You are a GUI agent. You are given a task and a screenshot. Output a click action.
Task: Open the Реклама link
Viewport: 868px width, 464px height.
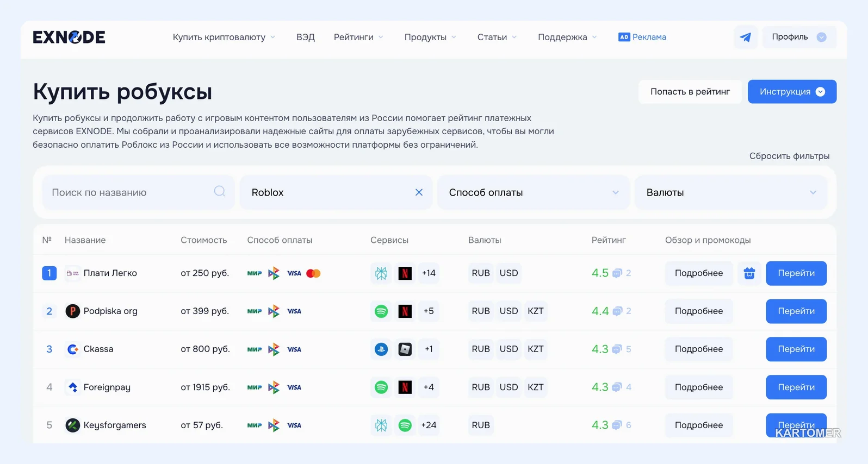click(x=642, y=37)
